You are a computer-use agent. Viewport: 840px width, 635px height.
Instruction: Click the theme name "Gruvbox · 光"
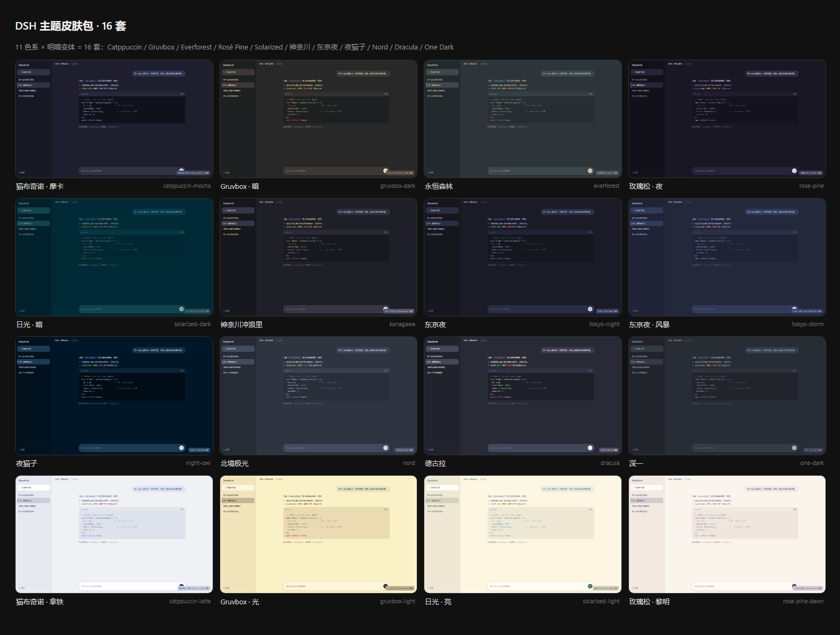pos(240,602)
